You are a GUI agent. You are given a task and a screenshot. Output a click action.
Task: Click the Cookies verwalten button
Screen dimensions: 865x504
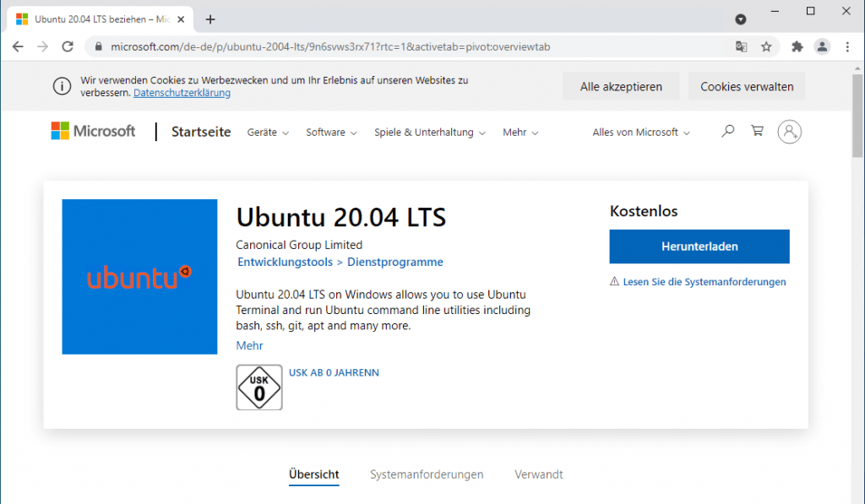pyautogui.click(x=747, y=87)
